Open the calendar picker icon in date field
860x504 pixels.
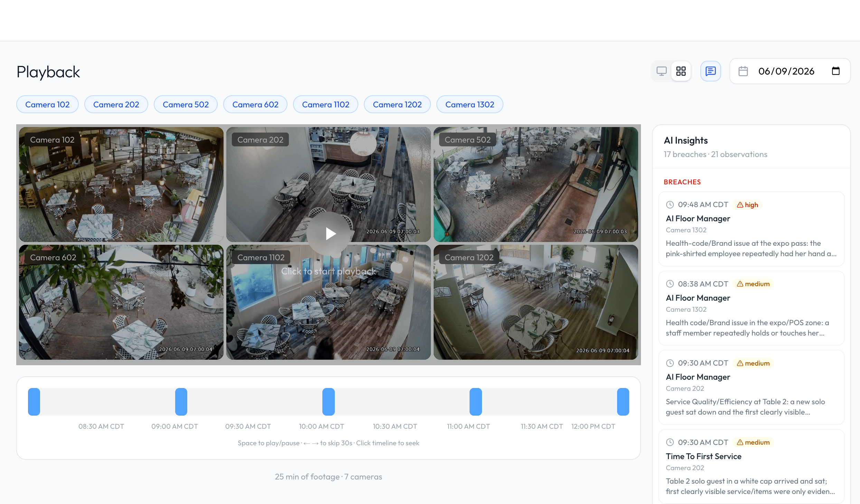835,71
